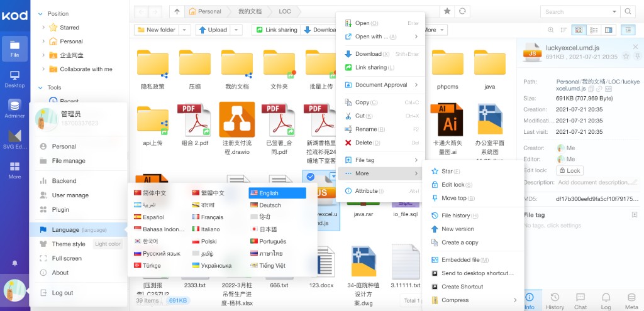Viewport: 644px width, 311px height.
Task: Click the notification bell icon
Action: pyautogui.click(x=15, y=263)
